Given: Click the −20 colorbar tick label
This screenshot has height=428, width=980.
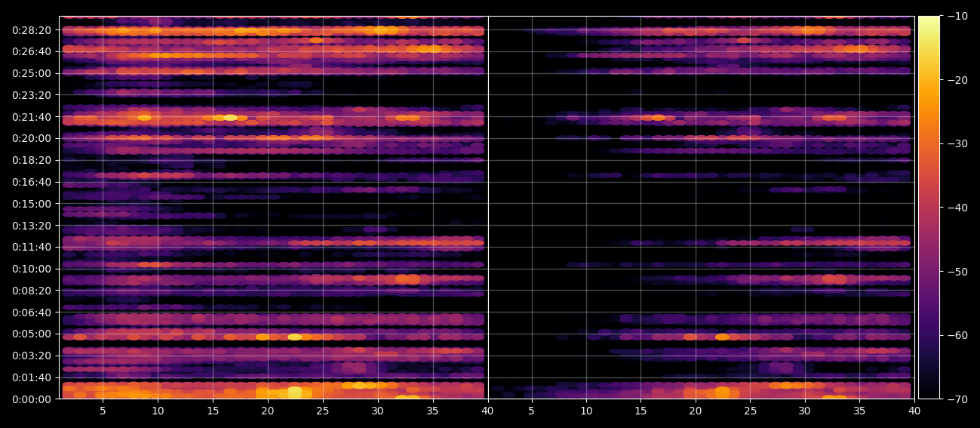Looking at the screenshot, I should tap(957, 80).
